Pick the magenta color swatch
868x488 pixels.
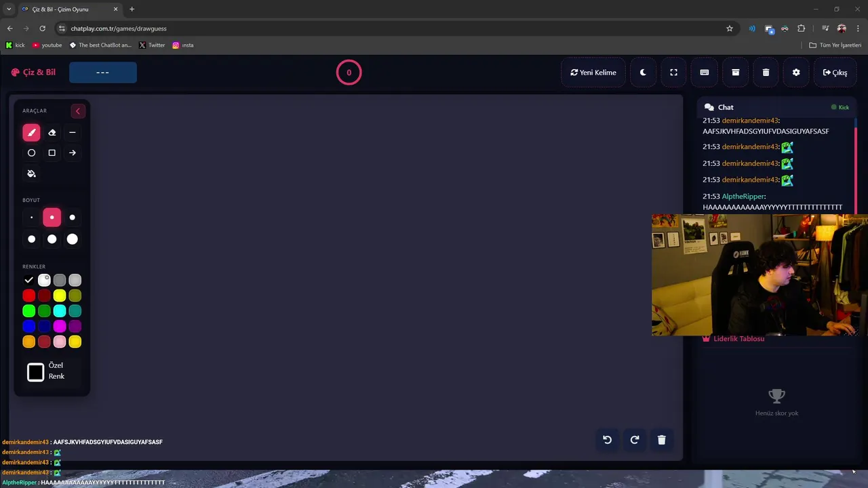pyautogui.click(x=60, y=326)
